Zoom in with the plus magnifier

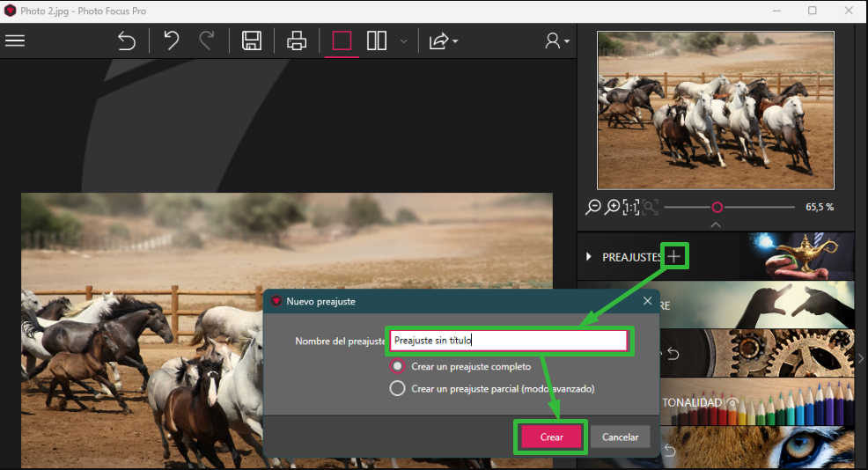tap(612, 207)
